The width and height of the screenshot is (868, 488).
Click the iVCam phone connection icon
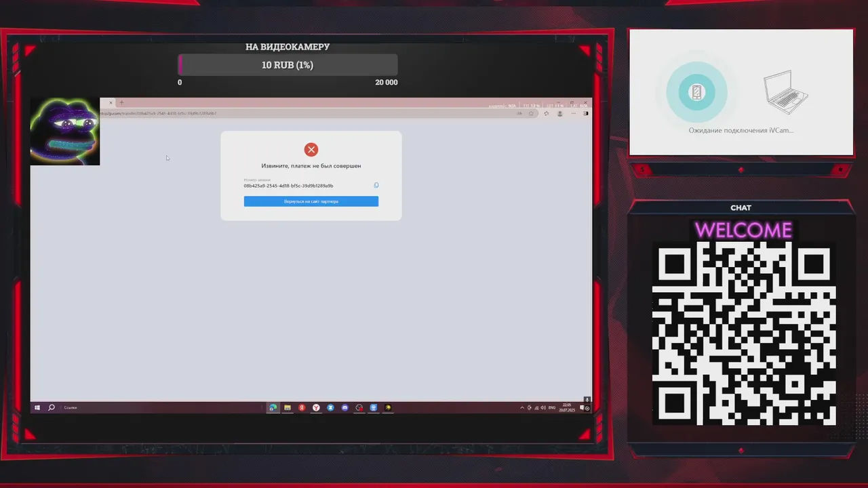point(697,92)
